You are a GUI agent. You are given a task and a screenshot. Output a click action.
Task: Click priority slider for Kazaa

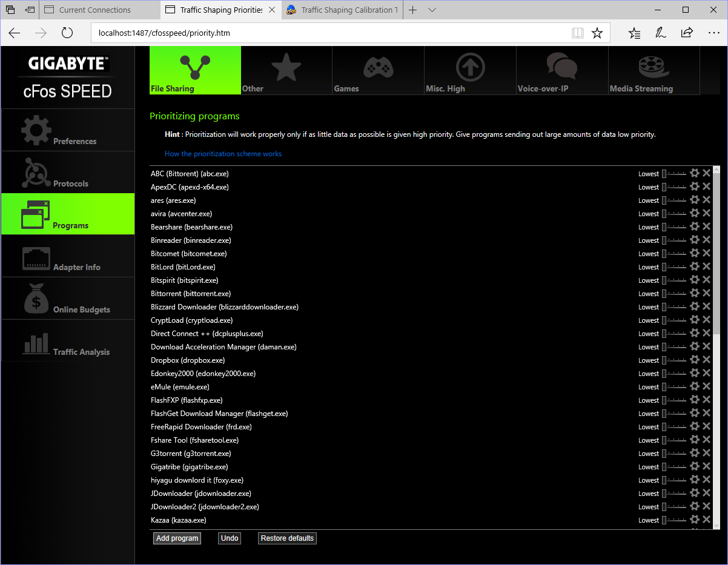coord(675,520)
